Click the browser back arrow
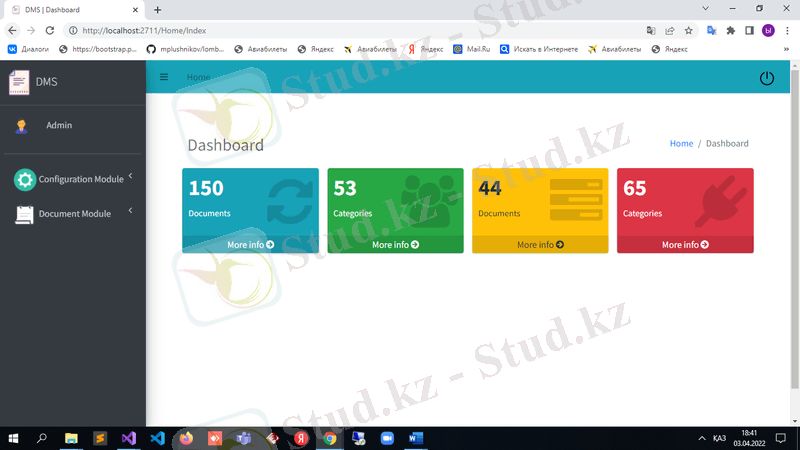The height and width of the screenshot is (450, 800). 12,31
